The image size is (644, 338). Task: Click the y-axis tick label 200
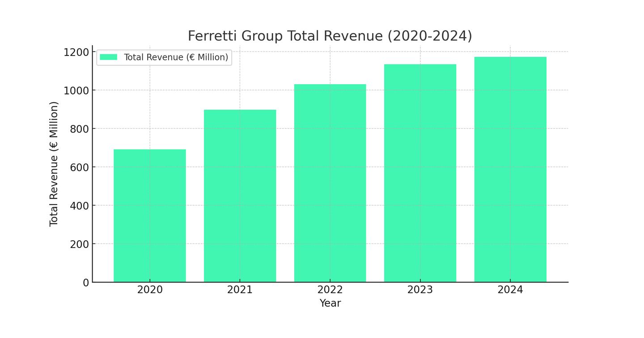click(80, 244)
